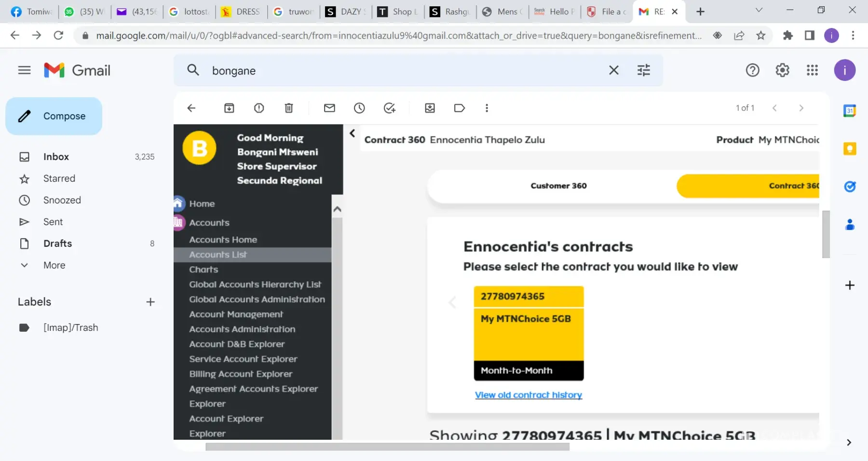Open Global Accounts Hierarchy List
This screenshot has height=461, width=868.
point(255,285)
